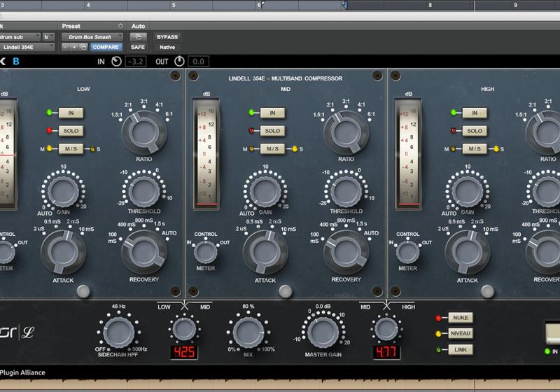This screenshot has height=392, width=560.
Task: Click the MID band CONTROL METER knob
Action: pos(206,253)
